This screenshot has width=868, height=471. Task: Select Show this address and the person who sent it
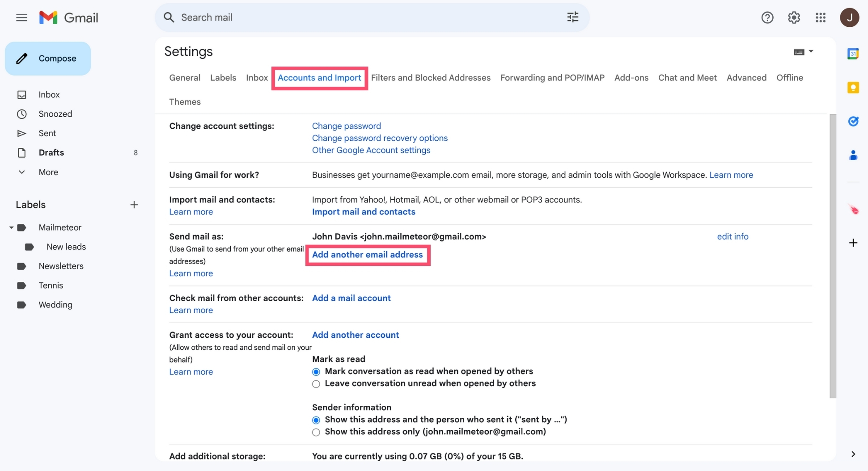tap(316, 420)
